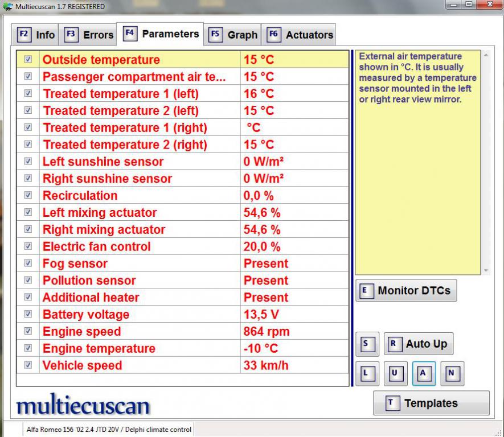The width and height of the screenshot is (504, 437).
Task: Click the S key button
Action: (366, 344)
